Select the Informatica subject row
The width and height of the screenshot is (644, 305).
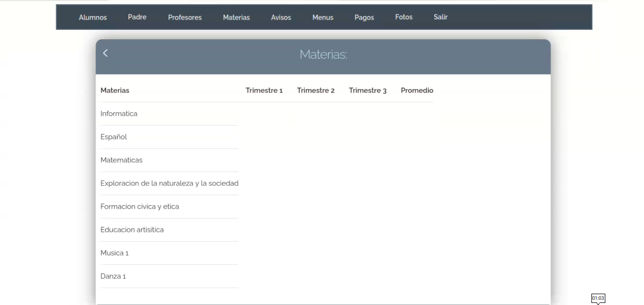click(x=119, y=114)
